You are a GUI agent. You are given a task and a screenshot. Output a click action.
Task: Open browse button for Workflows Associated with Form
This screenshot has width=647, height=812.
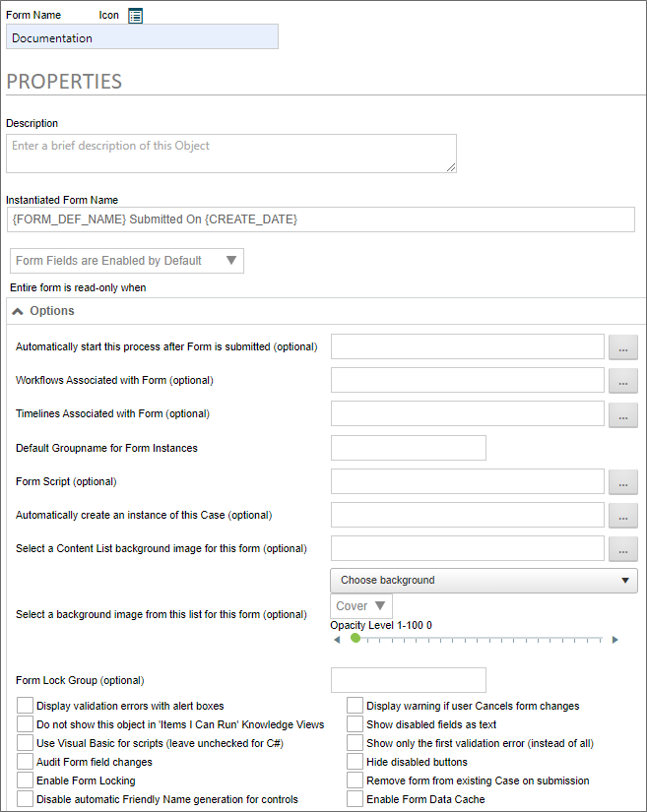click(x=622, y=381)
